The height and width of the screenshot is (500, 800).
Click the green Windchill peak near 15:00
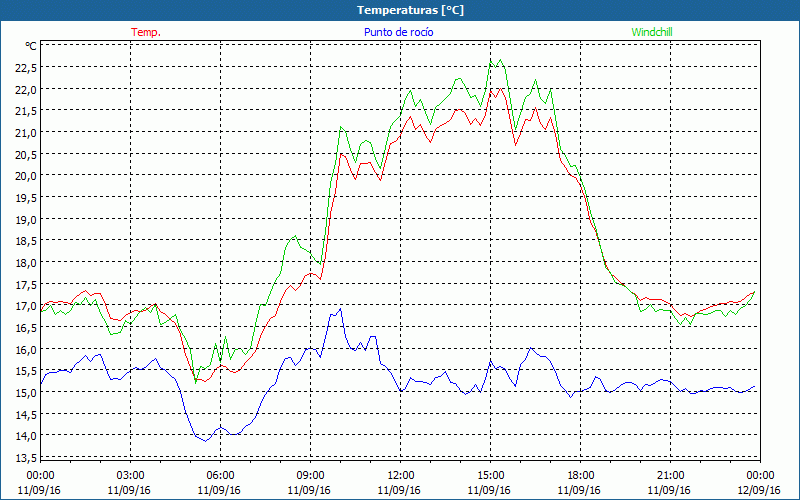501,60
